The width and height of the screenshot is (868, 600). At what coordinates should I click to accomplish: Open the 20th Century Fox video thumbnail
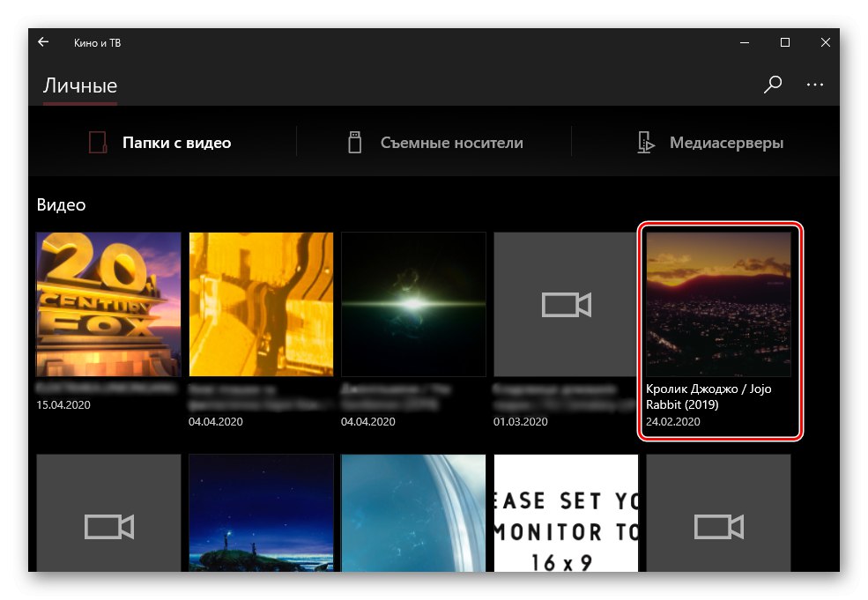(x=108, y=305)
